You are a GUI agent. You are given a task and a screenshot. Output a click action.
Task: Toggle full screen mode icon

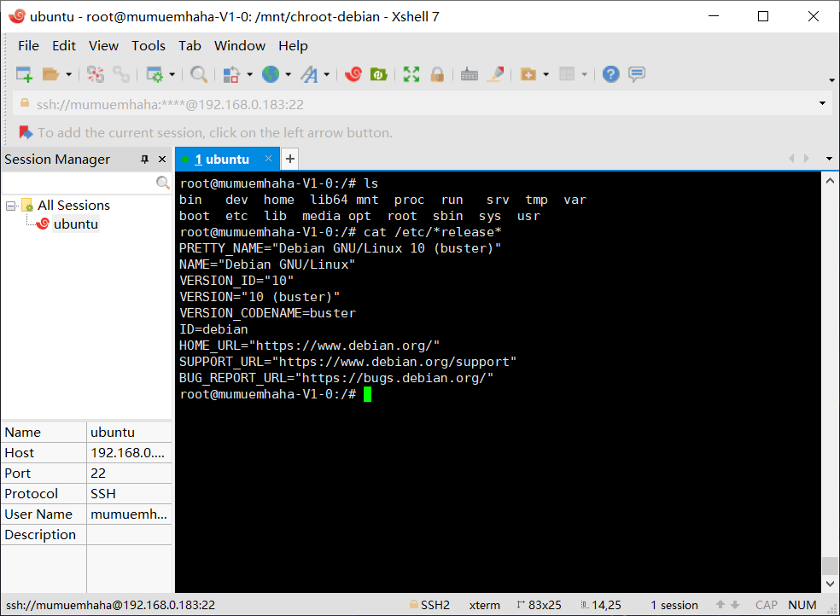[411, 74]
